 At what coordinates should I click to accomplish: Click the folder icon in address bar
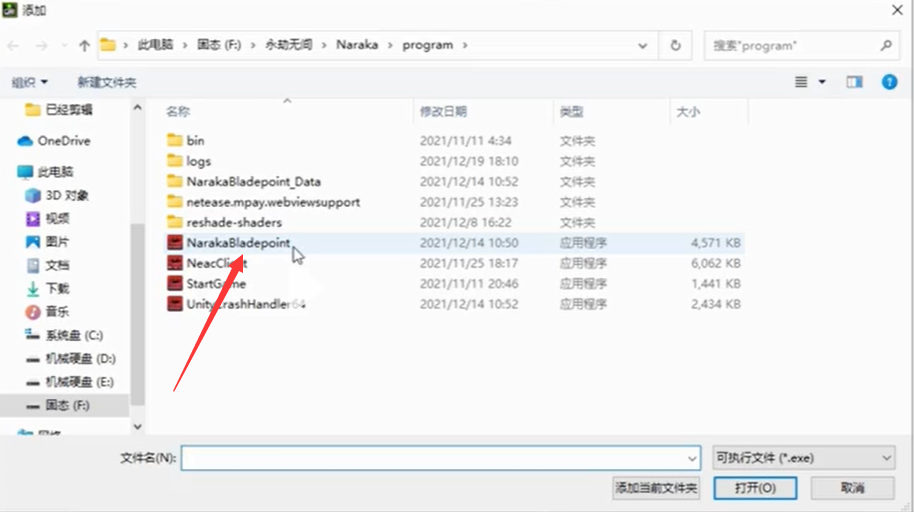[x=108, y=45]
